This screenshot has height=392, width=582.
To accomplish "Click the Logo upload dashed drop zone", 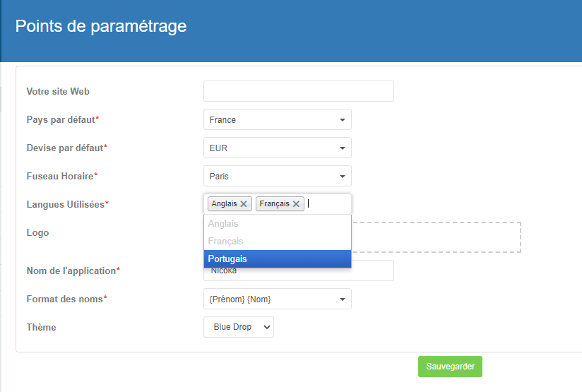I will pyautogui.click(x=436, y=237).
